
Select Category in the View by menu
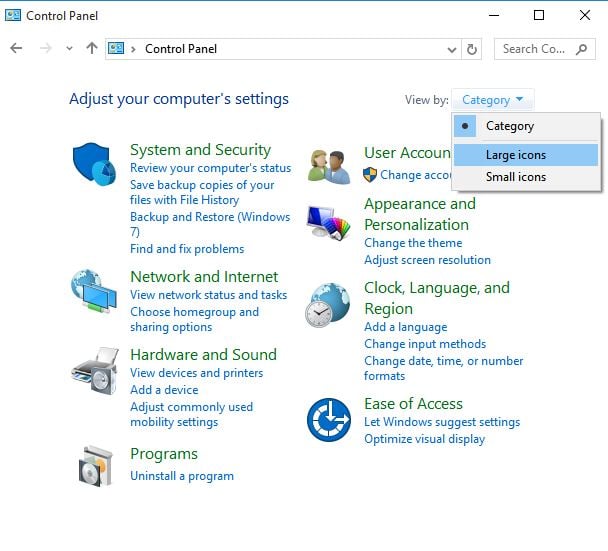(527, 126)
